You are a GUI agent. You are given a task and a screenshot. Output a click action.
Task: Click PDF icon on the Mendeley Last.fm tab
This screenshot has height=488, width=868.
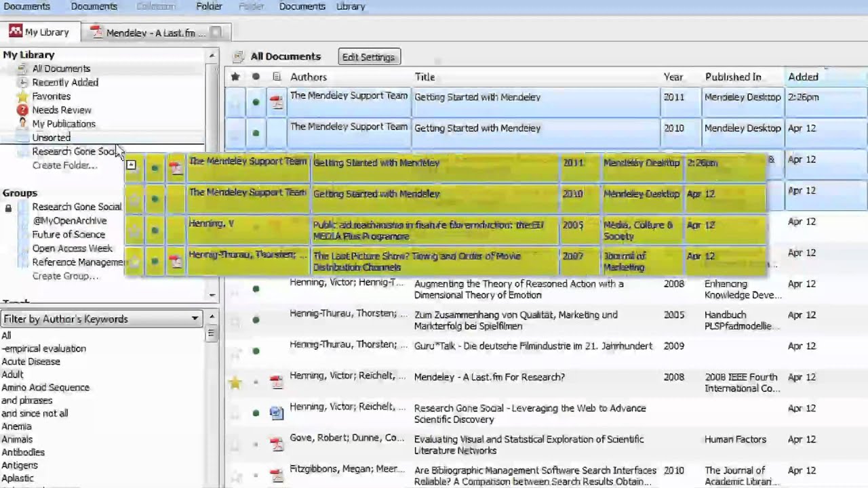click(97, 32)
